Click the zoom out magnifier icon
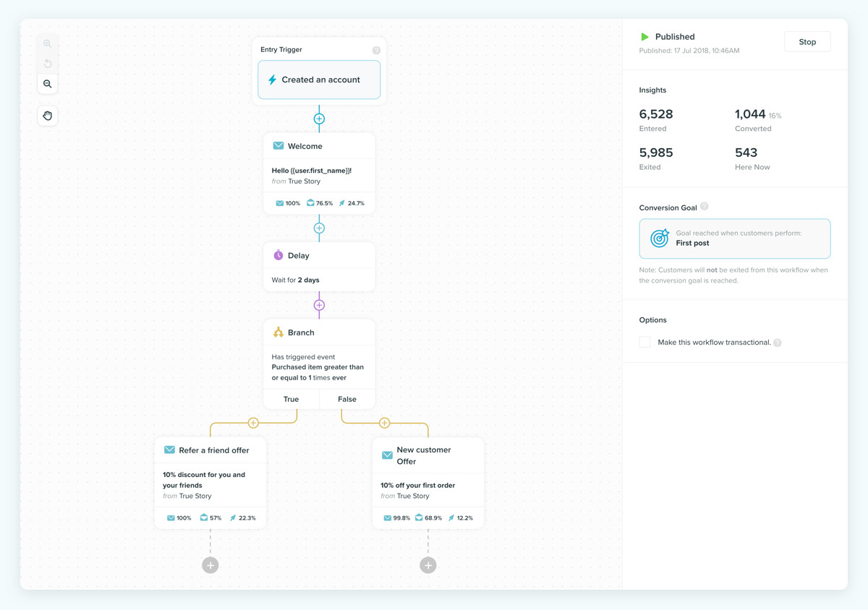868x610 pixels. tap(48, 84)
